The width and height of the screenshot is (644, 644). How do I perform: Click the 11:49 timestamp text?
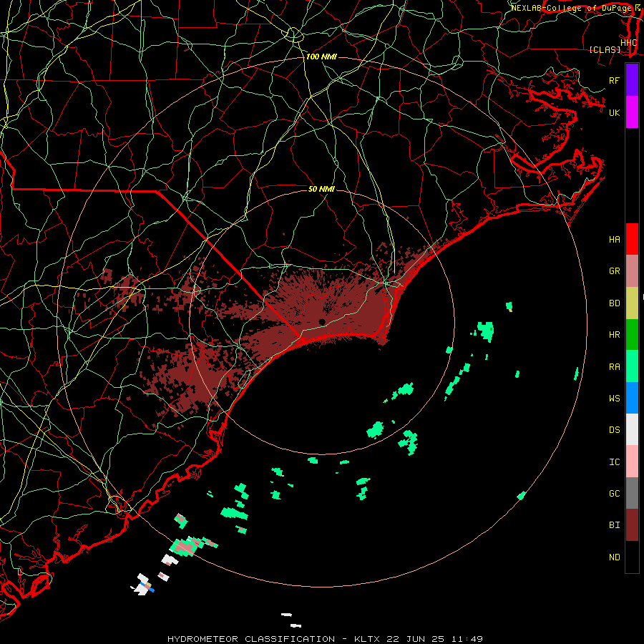[x=467, y=639]
